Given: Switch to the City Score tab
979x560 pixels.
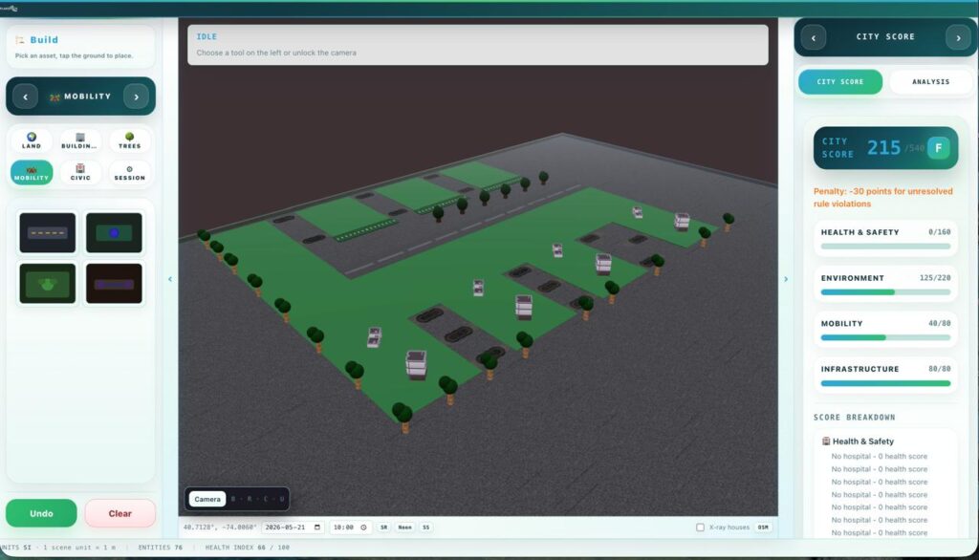Looking at the screenshot, I should tap(840, 82).
